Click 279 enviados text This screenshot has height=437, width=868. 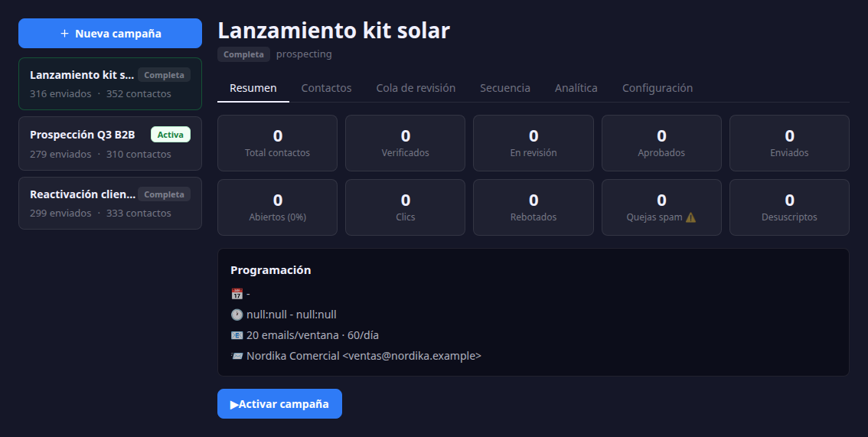coord(60,154)
